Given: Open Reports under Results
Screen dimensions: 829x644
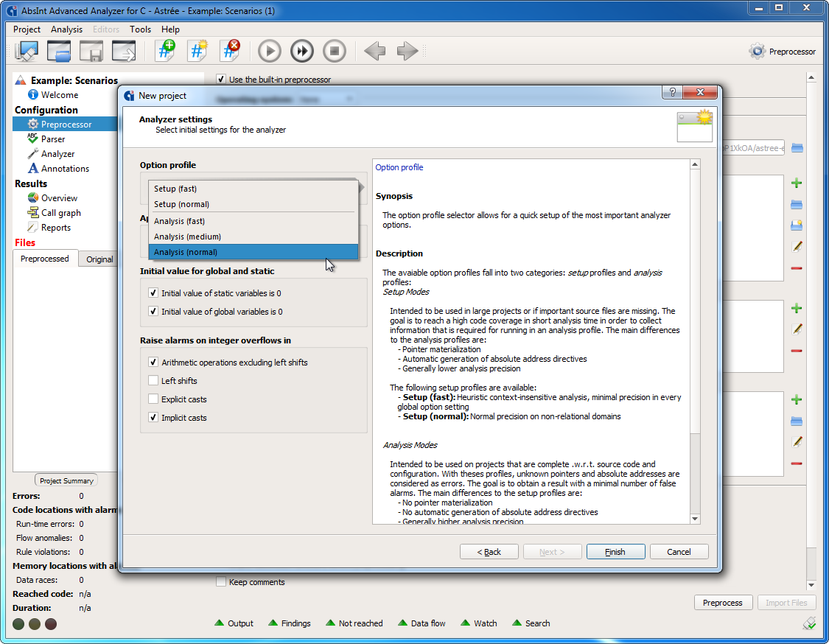Looking at the screenshot, I should point(55,228).
